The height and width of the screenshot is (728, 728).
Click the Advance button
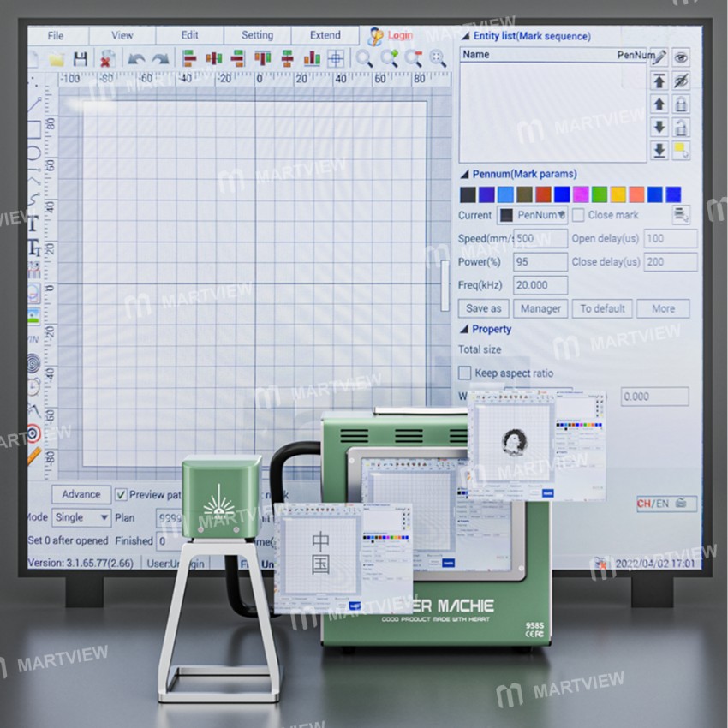tap(81, 494)
